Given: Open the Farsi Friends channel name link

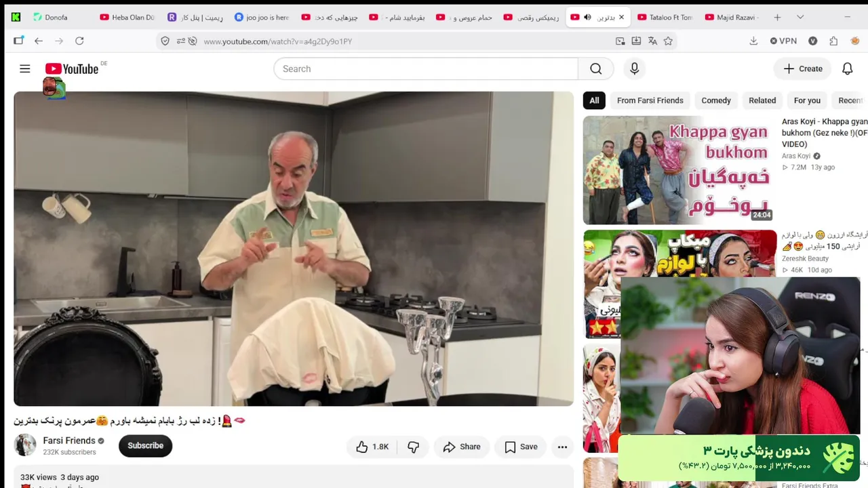Looking at the screenshot, I should point(69,441).
